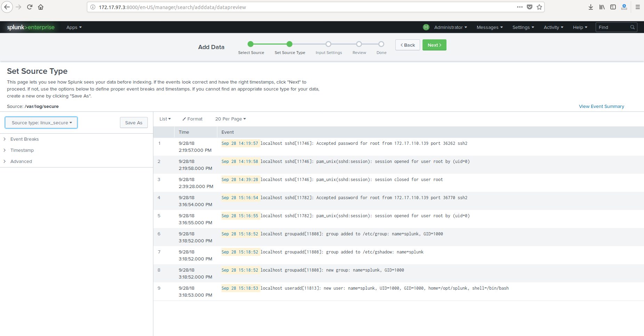This screenshot has height=336, width=644.
Task: Expand the Timestamp section
Action: 22,150
